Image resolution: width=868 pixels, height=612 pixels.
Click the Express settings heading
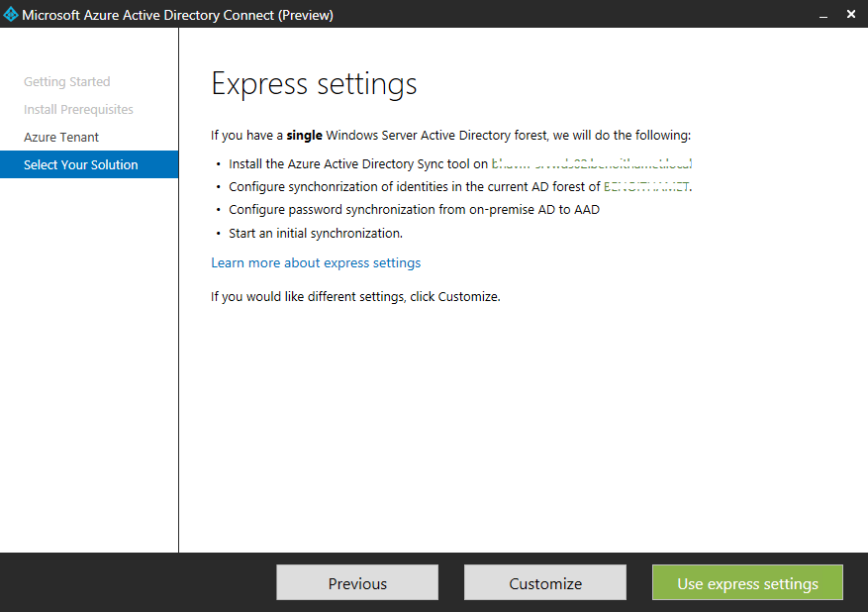(314, 84)
